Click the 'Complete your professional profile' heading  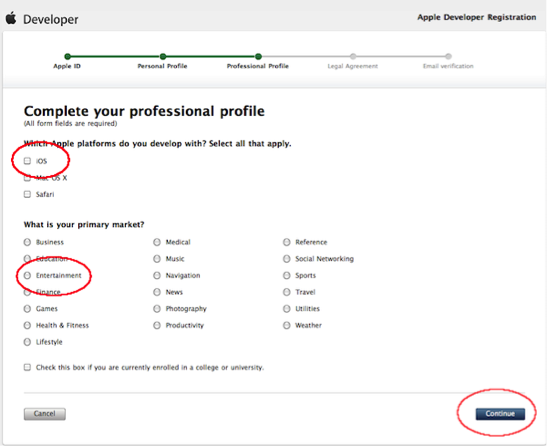[144, 111]
